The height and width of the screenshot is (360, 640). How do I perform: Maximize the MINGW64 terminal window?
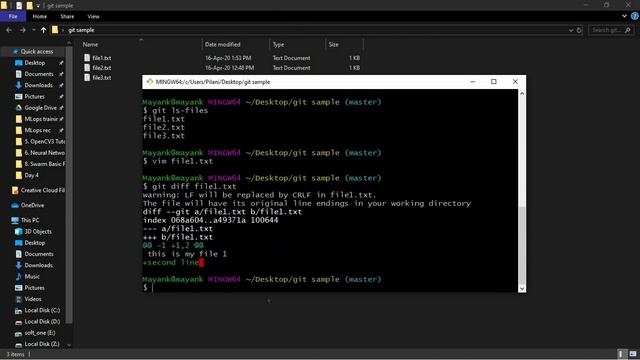coord(493,82)
